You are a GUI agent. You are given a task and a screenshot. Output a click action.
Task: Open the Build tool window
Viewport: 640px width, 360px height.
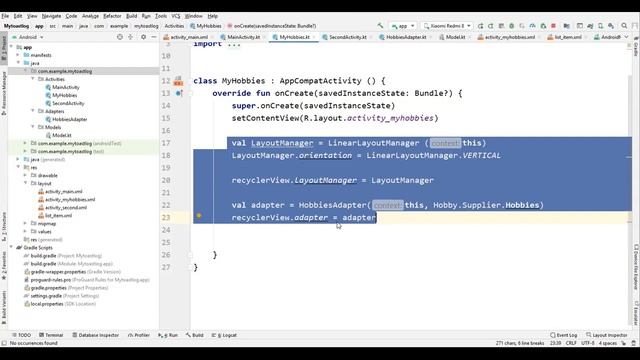pos(195,335)
